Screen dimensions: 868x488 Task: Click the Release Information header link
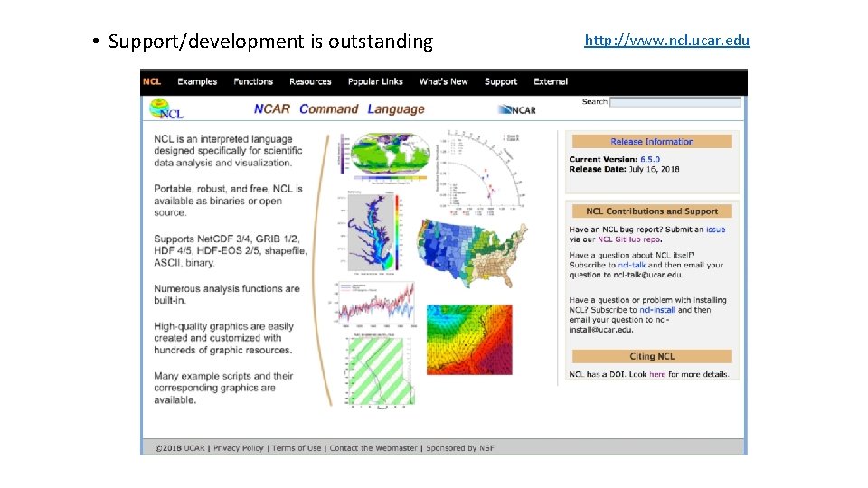[x=652, y=142]
